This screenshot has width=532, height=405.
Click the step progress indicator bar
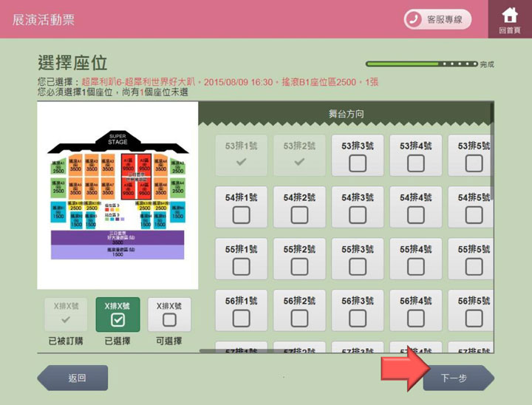coord(421,64)
